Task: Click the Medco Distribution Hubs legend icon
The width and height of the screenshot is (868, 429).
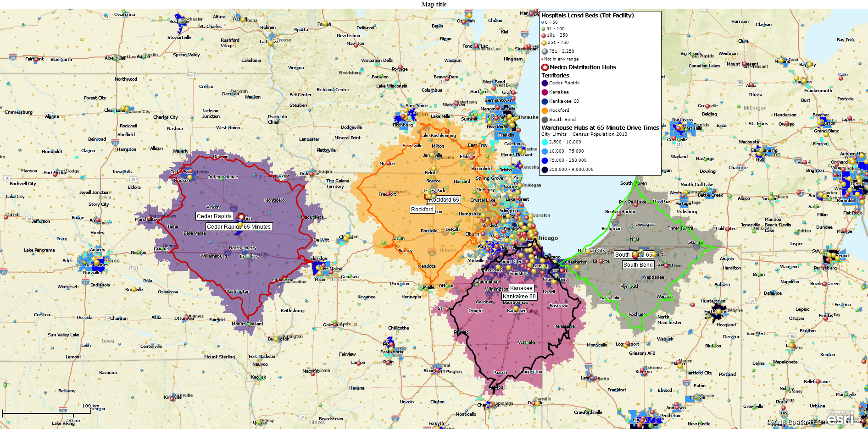Action: click(545, 67)
